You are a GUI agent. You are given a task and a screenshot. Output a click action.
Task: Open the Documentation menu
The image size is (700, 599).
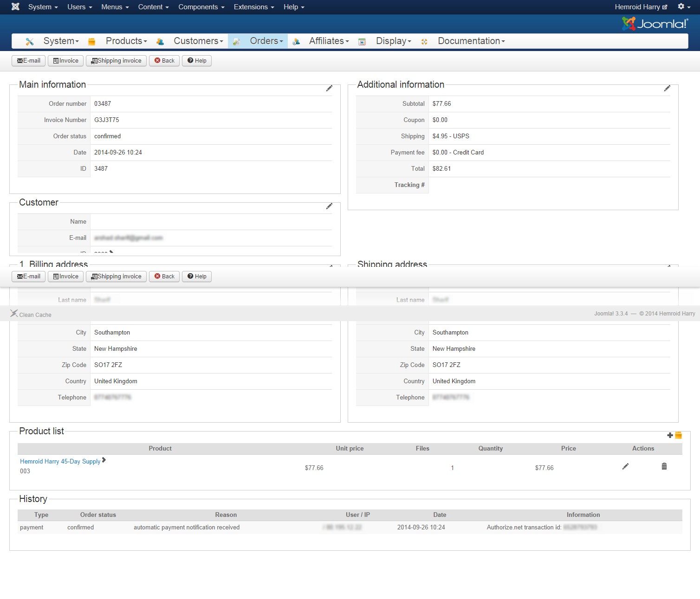[x=472, y=41]
